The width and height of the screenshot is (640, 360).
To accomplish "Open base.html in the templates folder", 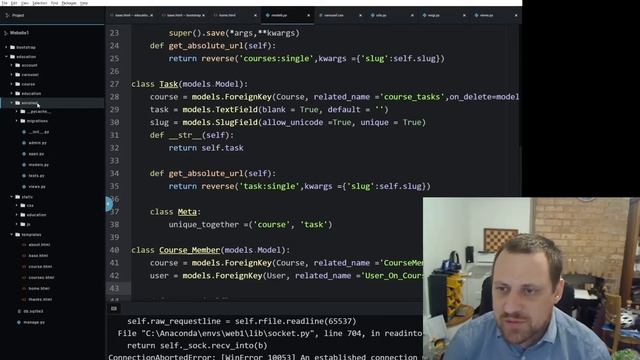I will coord(38,256).
